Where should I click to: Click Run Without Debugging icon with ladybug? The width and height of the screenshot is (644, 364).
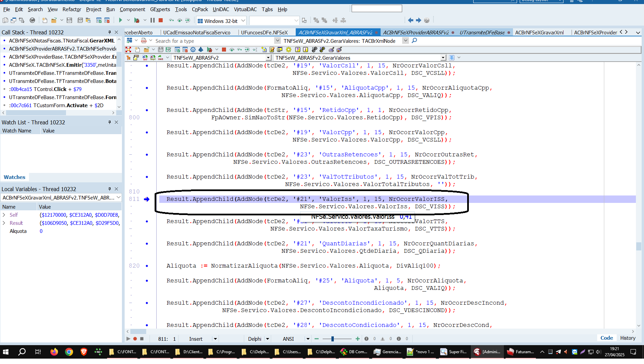pos(137,21)
